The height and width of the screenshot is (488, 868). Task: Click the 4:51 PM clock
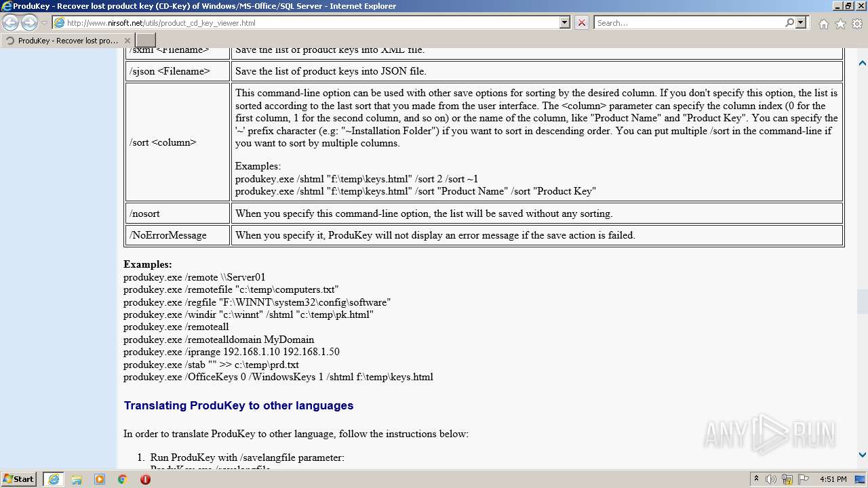coord(833,479)
